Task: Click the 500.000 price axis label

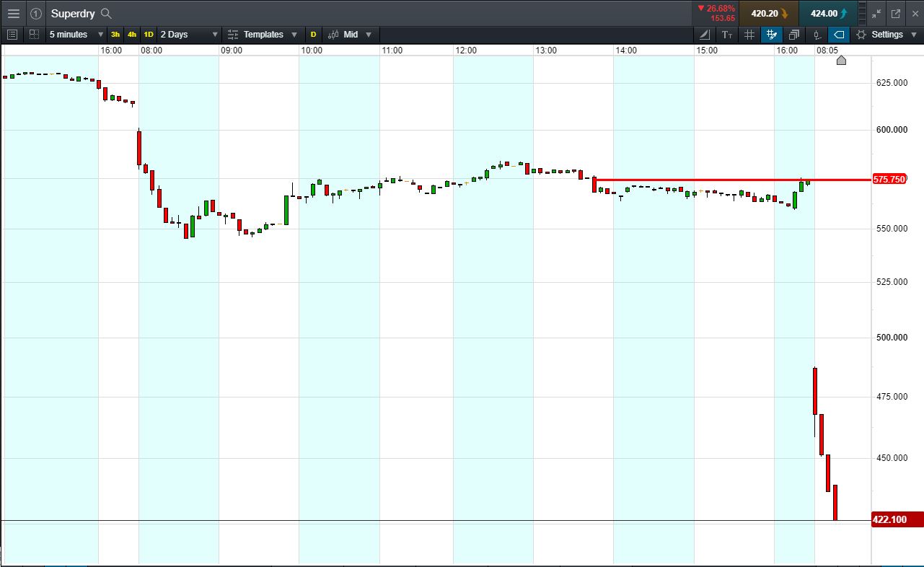Action: click(x=892, y=338)
